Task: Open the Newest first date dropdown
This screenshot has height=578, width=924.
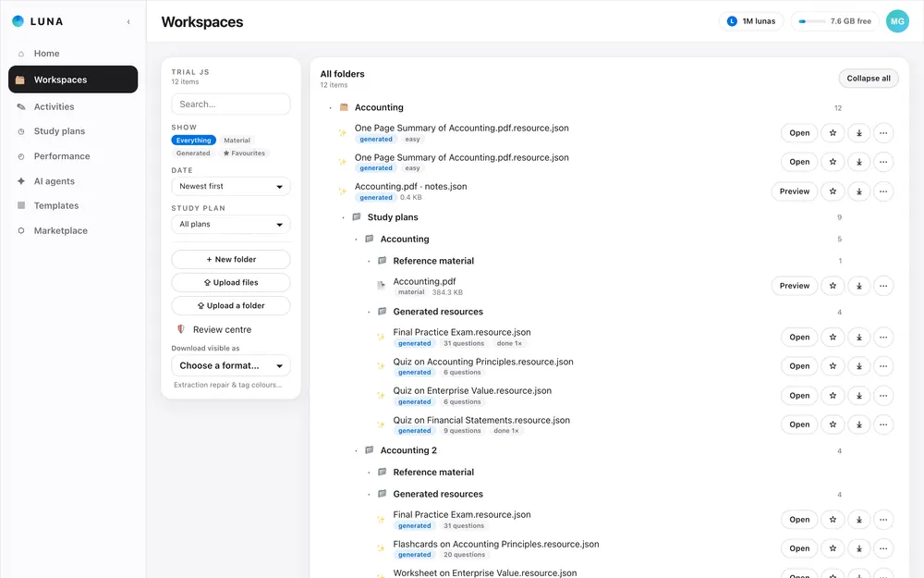Action: coord(231,187)
